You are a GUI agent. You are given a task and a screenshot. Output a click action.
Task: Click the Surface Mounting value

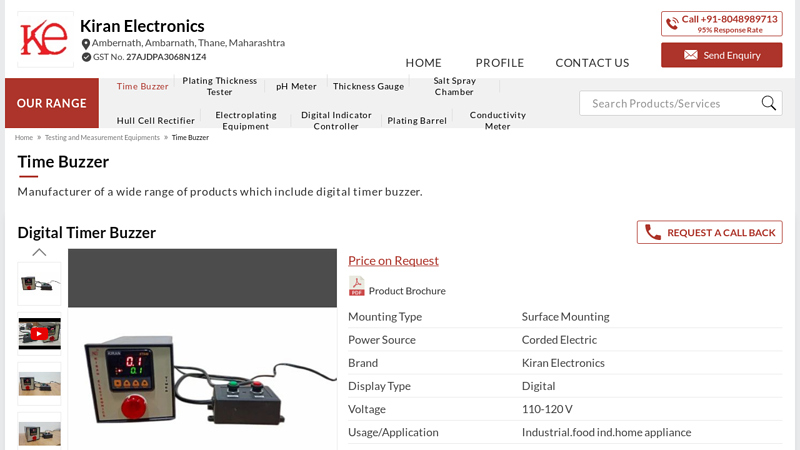tap(565, 317)
